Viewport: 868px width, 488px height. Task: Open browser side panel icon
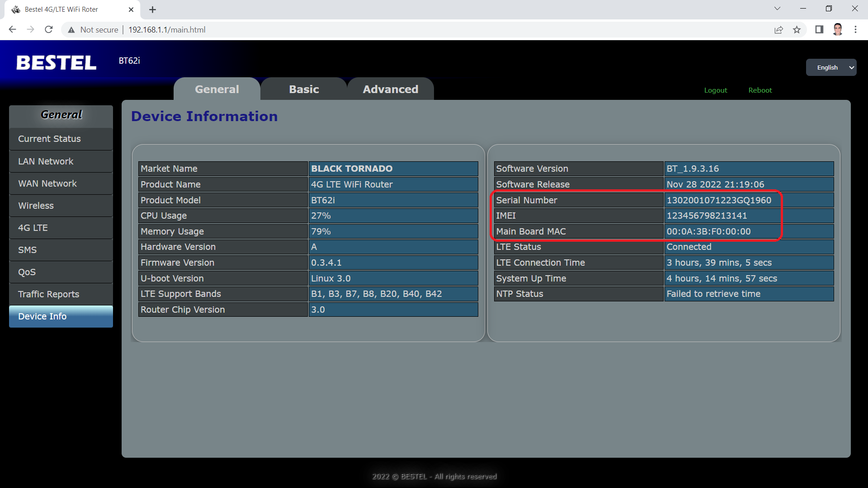(x=819, y=30)
